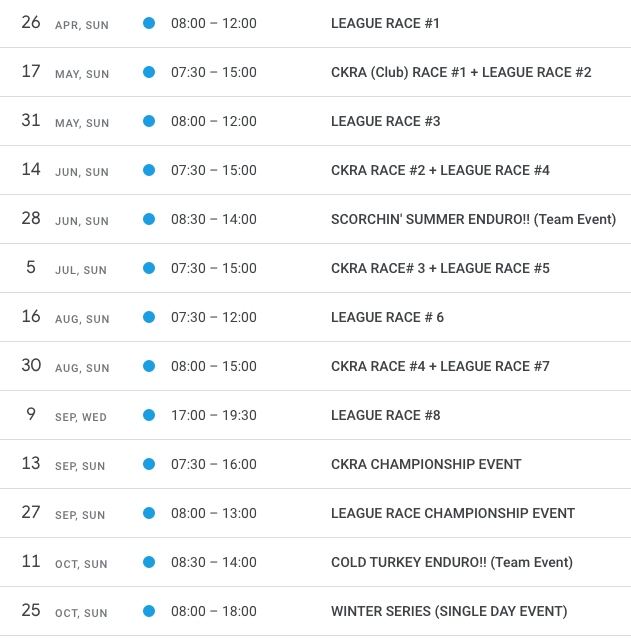This screenshot has height=642, width=631.
Task: Click the APR, SUN day label
Action: (82, 25)
